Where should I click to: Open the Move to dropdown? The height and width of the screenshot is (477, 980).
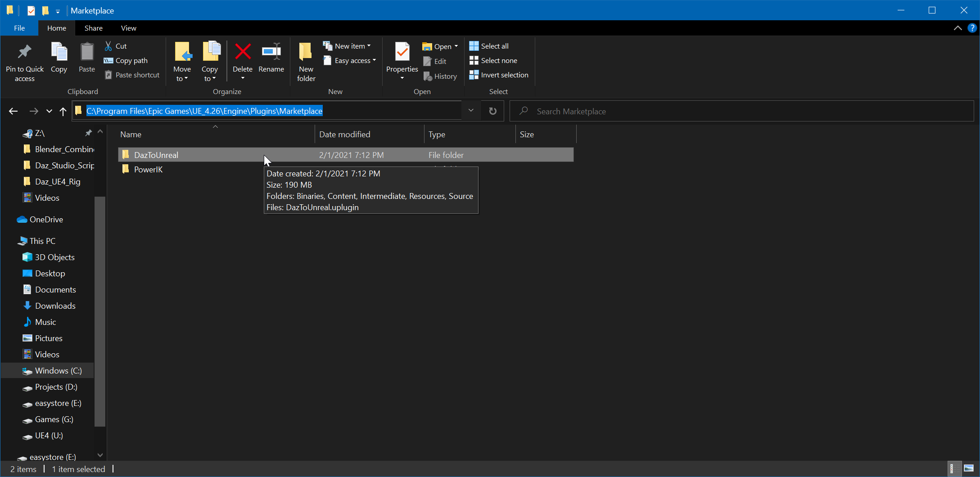[x=182, y=74]
